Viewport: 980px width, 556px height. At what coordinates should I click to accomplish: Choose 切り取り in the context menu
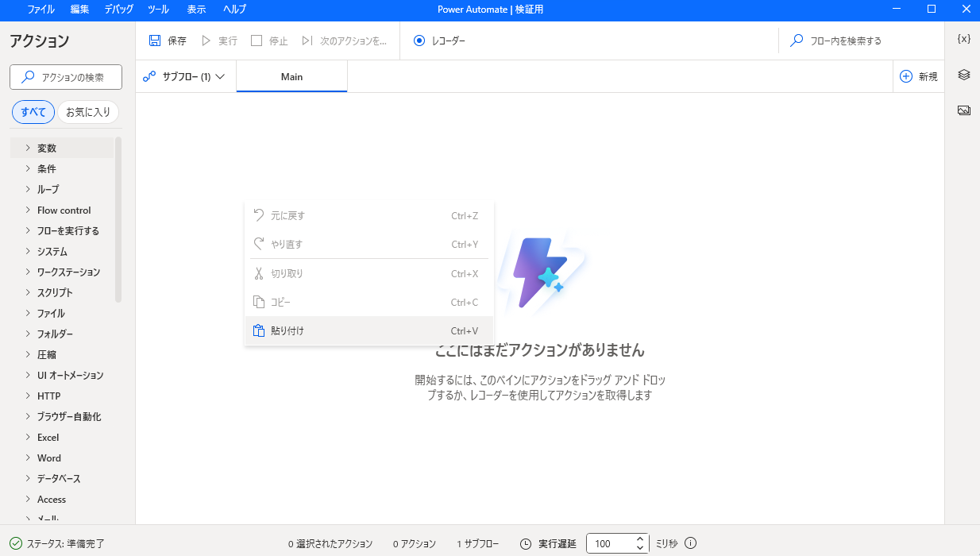369,273
